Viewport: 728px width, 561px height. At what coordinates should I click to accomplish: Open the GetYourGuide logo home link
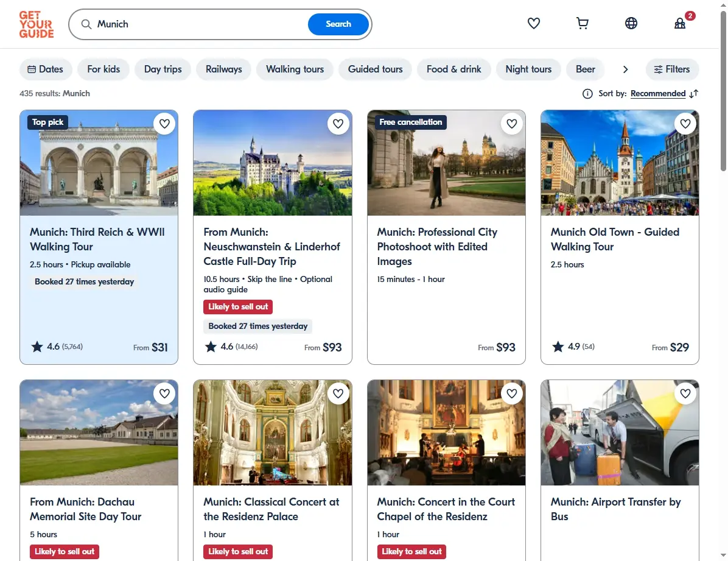click(36, 24)
